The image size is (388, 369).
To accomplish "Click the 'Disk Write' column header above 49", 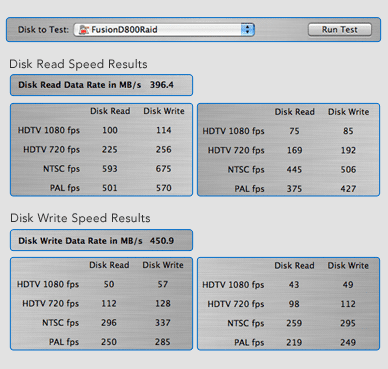I will 348,266.
